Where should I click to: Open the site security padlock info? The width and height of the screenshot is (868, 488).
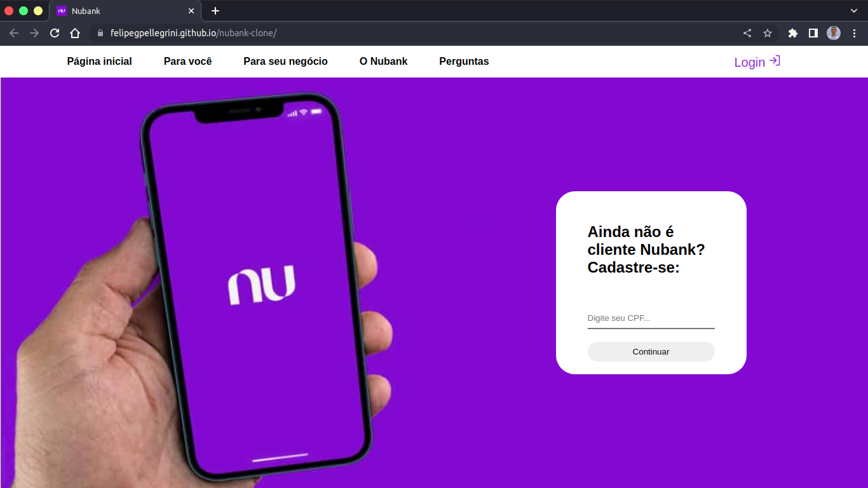pos(100,33)
